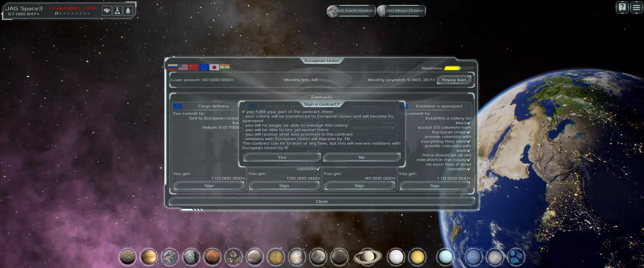Select the JAG Earth Orbiter station
Viewport: 644px width, 268px height.
pos(351,11)
